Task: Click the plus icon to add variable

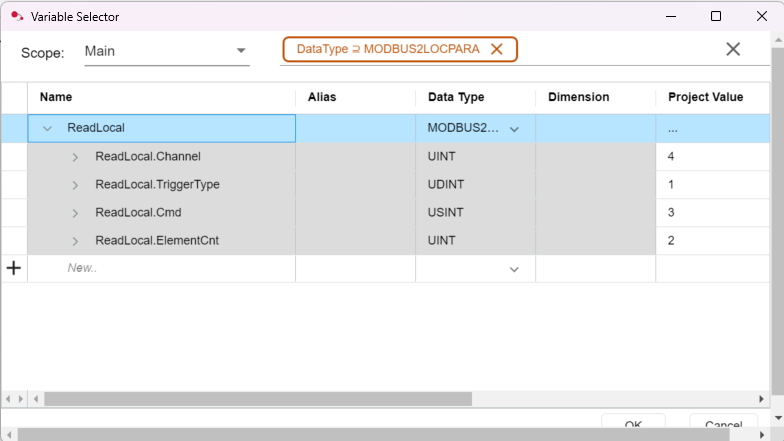Action: pos(14,268)
